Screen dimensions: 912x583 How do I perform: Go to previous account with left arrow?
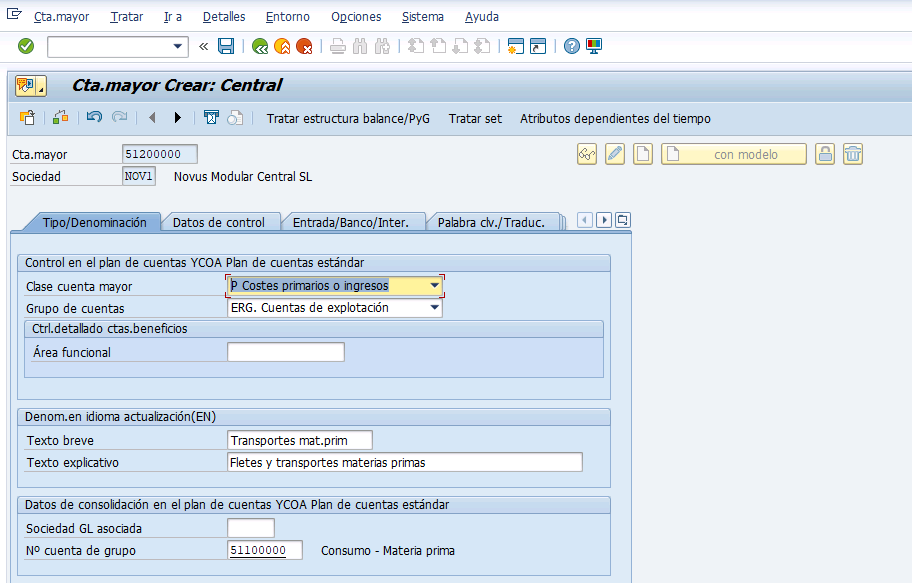[x=152, y=118]
